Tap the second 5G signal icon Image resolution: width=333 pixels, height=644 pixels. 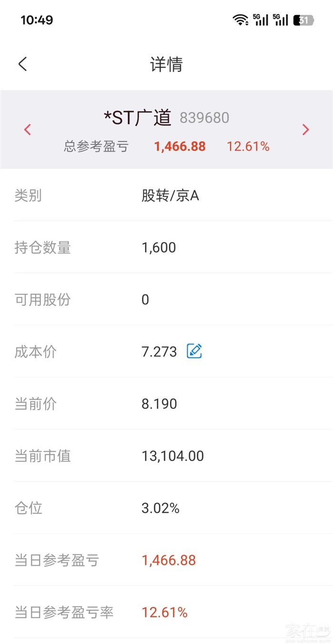281,20
